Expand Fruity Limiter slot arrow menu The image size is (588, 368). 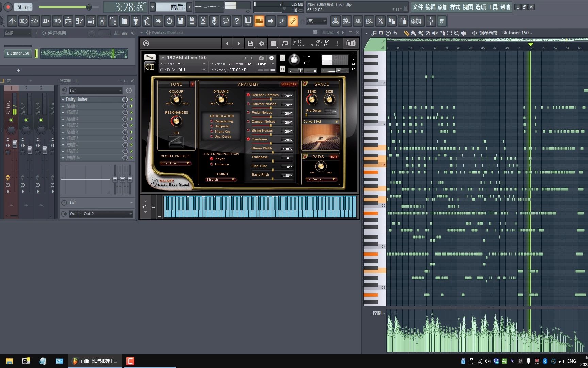[63, 99]
